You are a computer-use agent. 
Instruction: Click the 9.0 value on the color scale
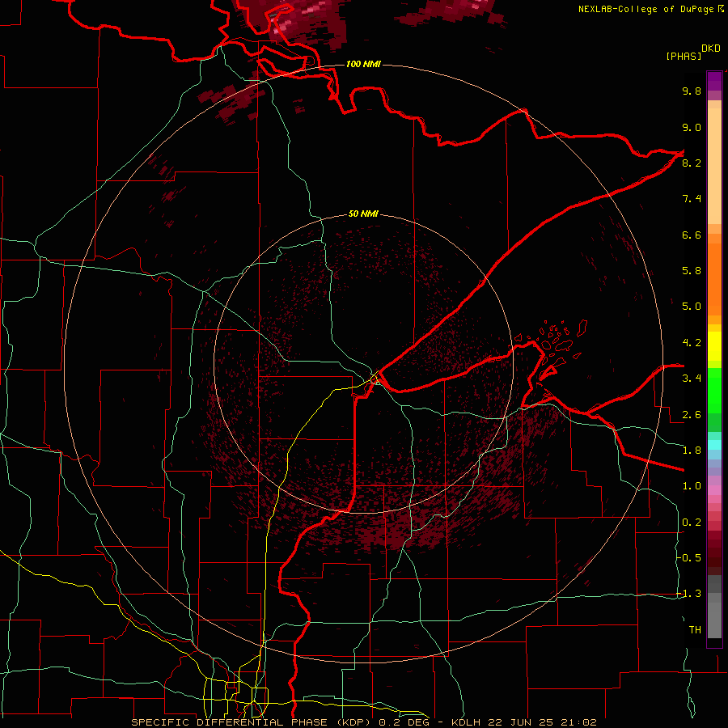[x=692, y=127]
